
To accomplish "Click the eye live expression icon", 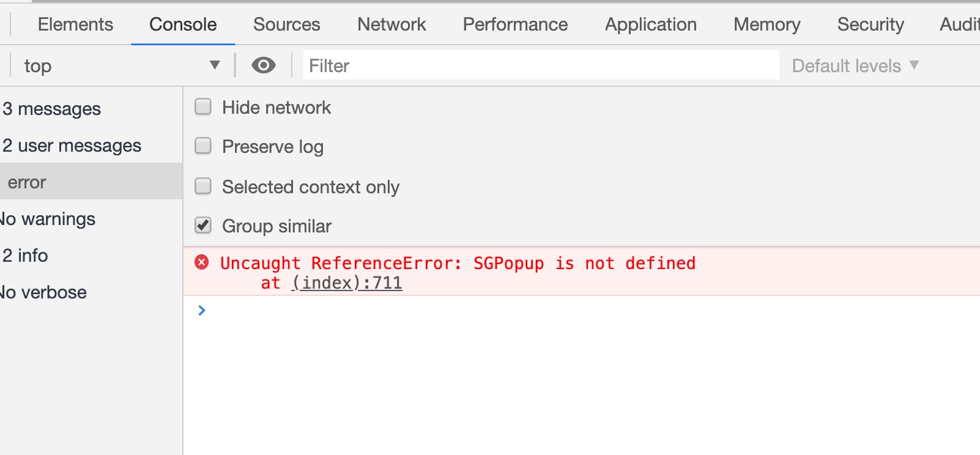I will 264,65.
